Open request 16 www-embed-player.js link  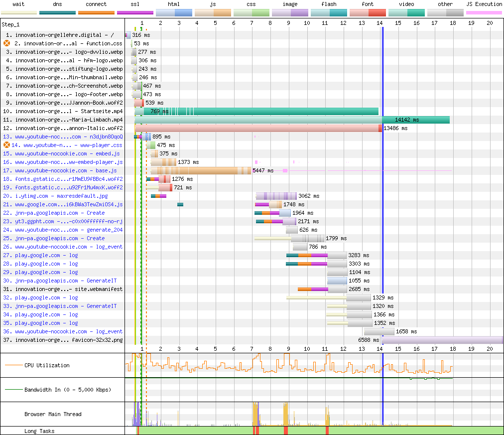click(x=63, y=162)
